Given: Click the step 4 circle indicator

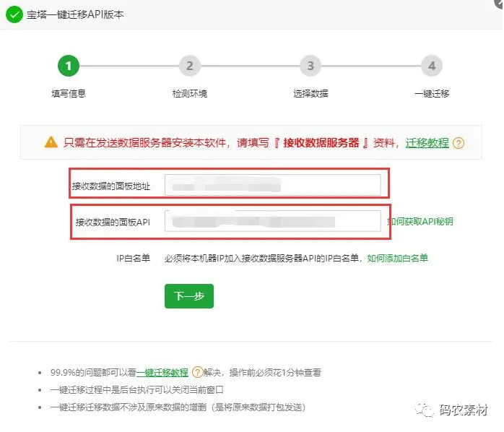Looking at the screenshot, I should click(x=432, y=66).
